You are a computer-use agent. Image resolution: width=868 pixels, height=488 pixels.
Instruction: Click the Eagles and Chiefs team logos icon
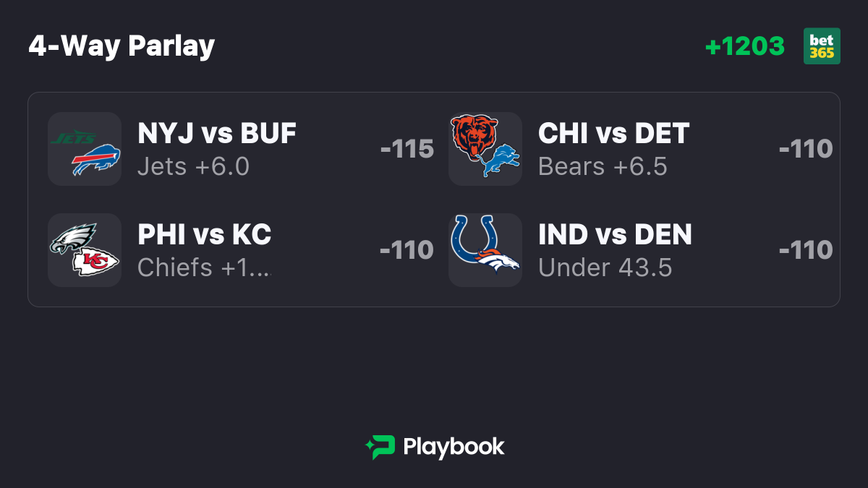(85, 250)
